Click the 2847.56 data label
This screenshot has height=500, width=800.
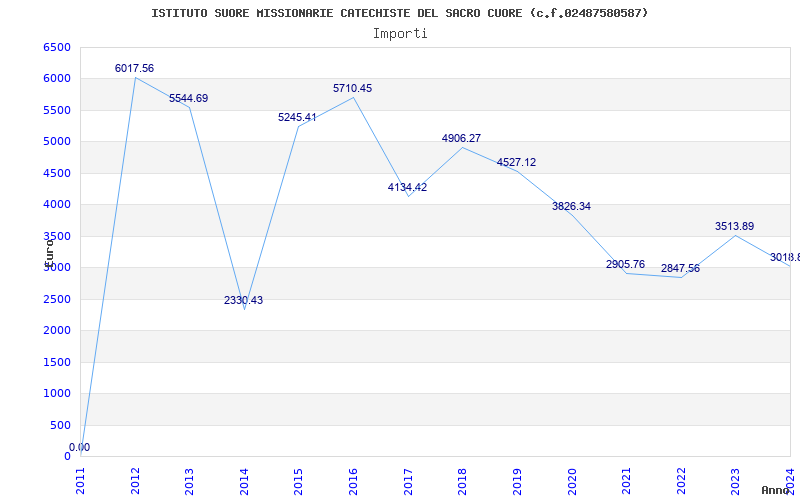pos(681,268)
